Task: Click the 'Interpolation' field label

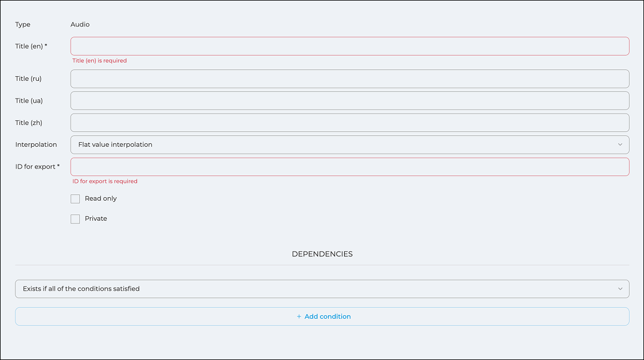Action: 36,144
